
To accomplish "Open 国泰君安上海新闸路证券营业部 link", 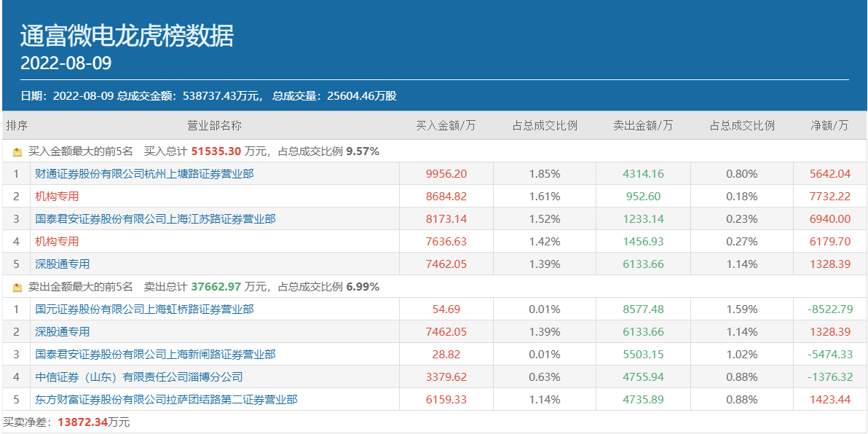I will click(x=155, y=355).
